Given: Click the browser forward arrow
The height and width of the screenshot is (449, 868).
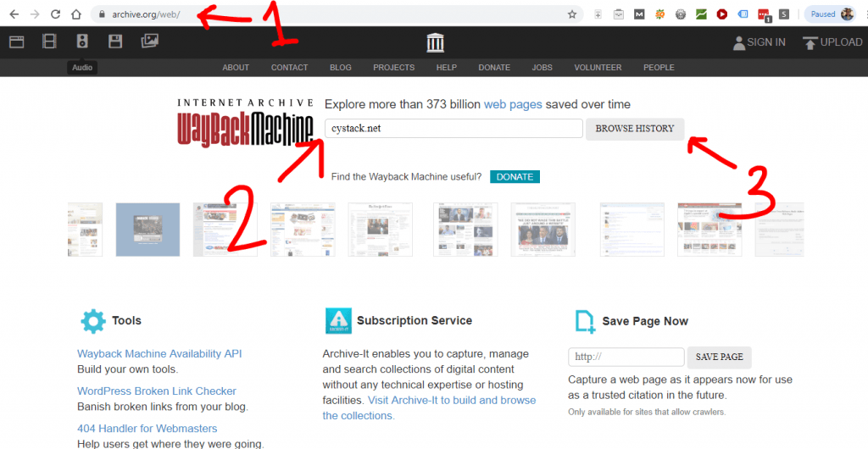Looking at the screenshot, I should (35, 14).
